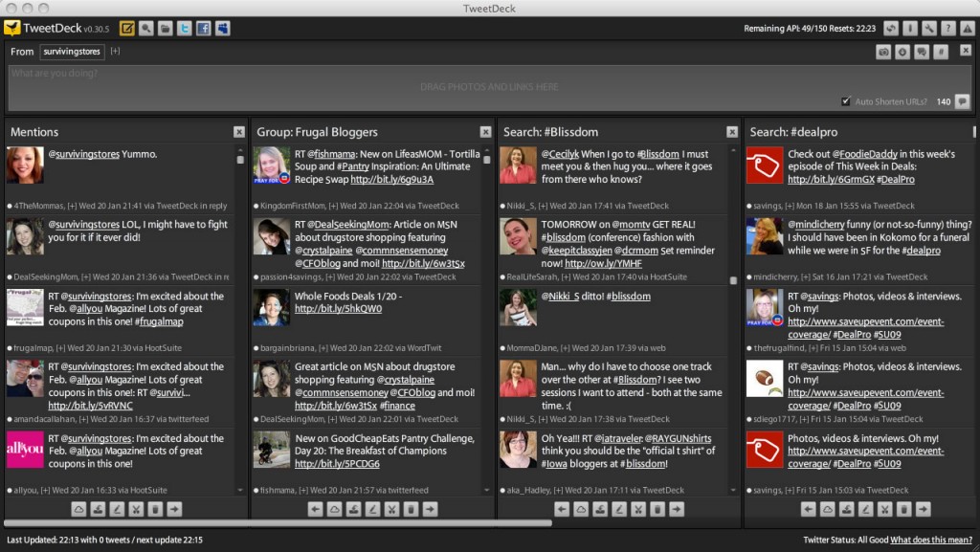
Task: Click the warning triangle icon
Action: point(967,28)
